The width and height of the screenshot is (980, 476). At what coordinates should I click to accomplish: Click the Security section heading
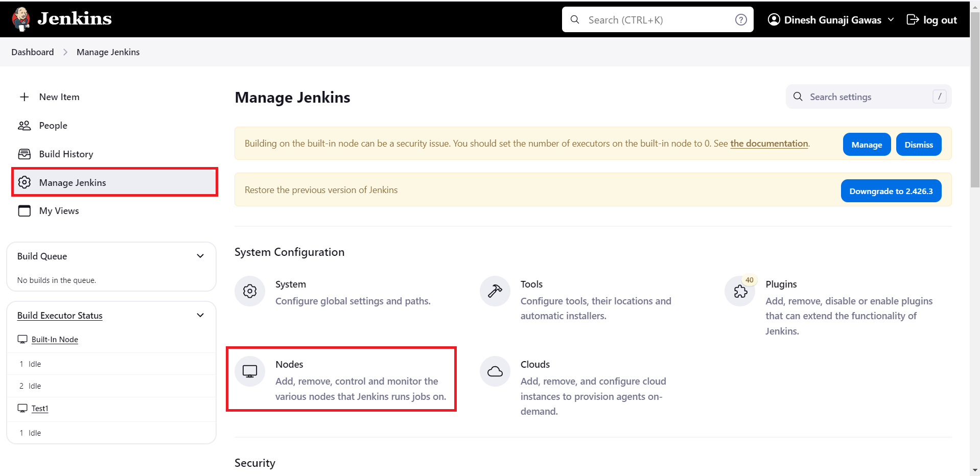(255, 463)
